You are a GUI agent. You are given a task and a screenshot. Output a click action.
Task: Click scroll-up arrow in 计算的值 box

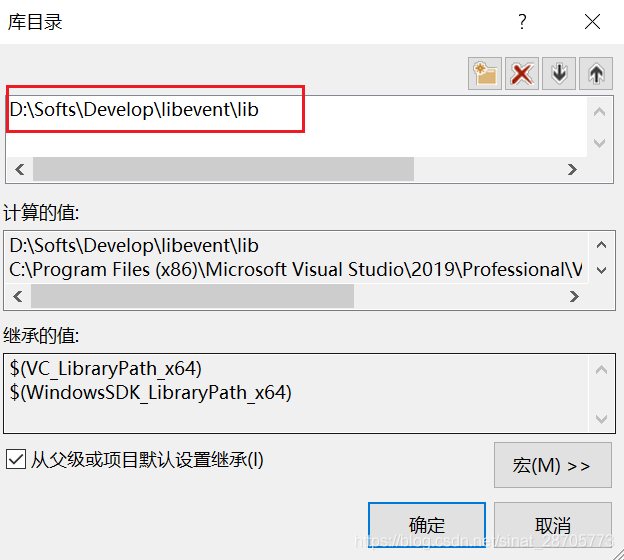[x=601, y=245]
